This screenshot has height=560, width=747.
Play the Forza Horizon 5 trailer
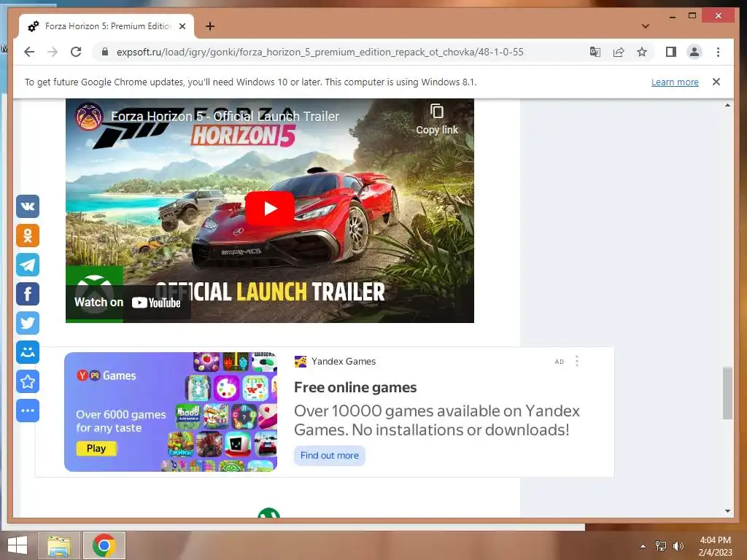(270, 208)
